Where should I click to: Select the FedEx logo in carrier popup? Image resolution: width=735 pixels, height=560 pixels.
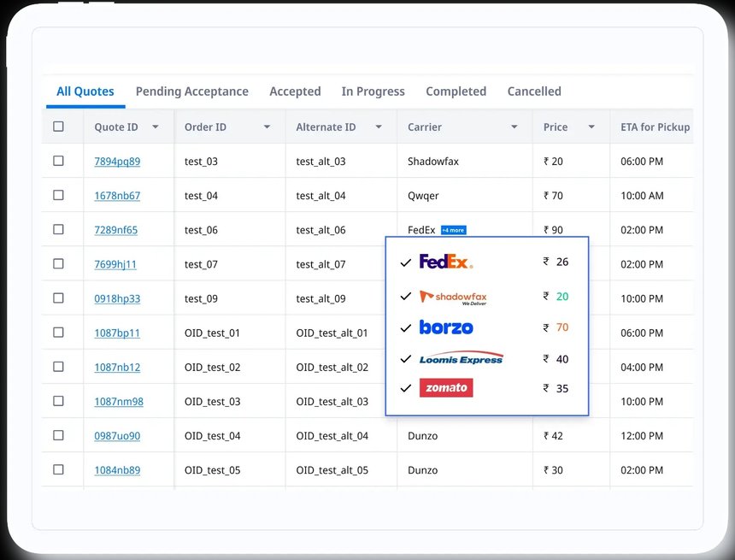[445, 262]
